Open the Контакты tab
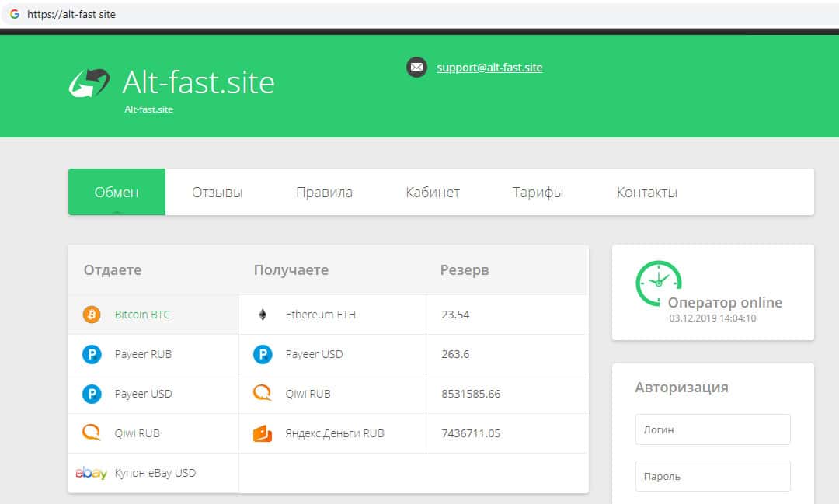 tap(647, 192)
